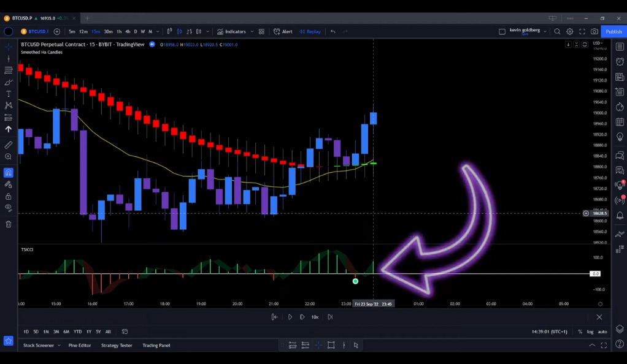Expand the Stock Screener dropdown arrow
The width and height of the screenshot is (627, 364).
point(59,345)
